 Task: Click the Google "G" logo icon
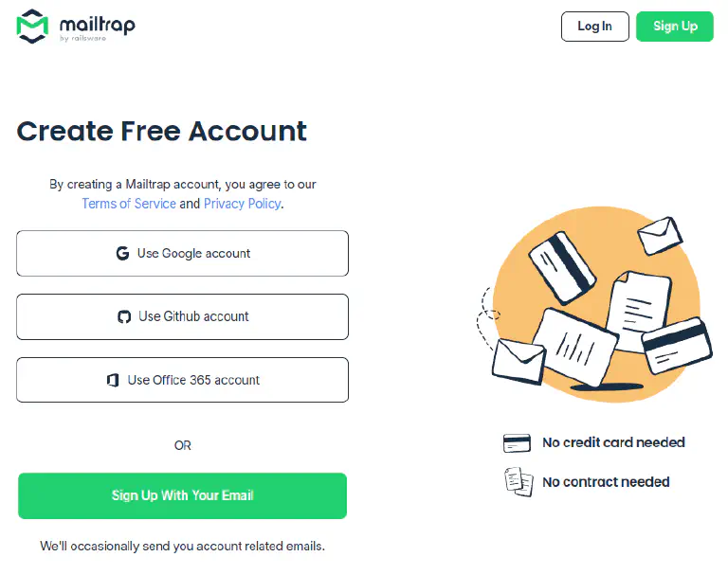coord(122,253)
